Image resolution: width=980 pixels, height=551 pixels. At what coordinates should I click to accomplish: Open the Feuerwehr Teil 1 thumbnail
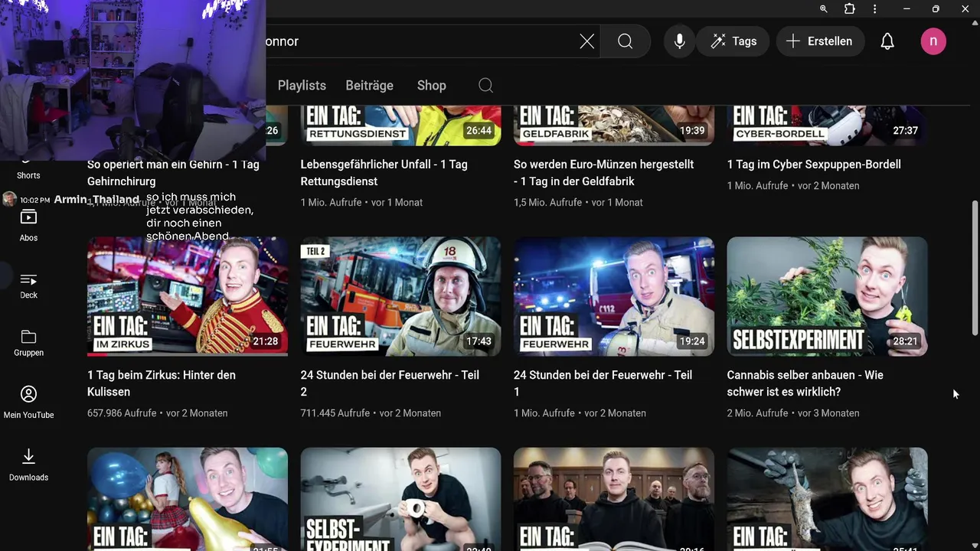613,296
